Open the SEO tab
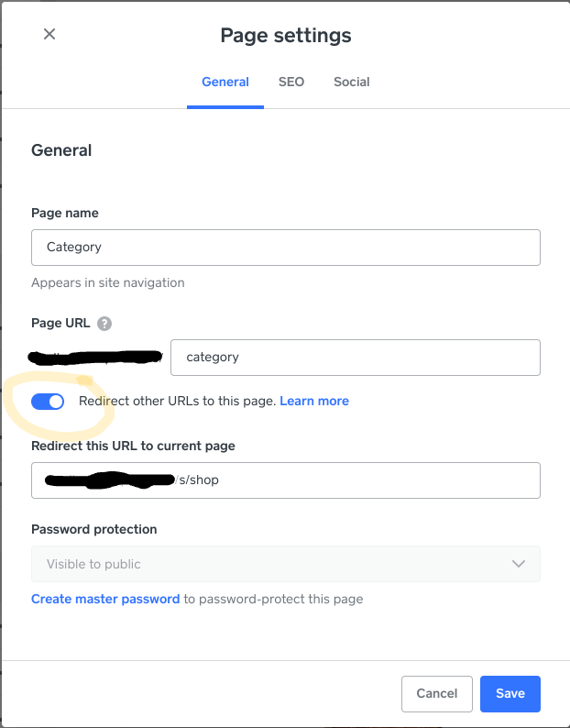Image resolution: width=570 pixels, height=728 pixels. point(291,82)
